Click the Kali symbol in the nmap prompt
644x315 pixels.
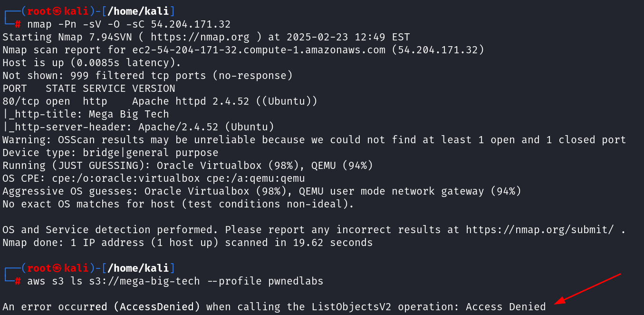[x=57, y=11]
